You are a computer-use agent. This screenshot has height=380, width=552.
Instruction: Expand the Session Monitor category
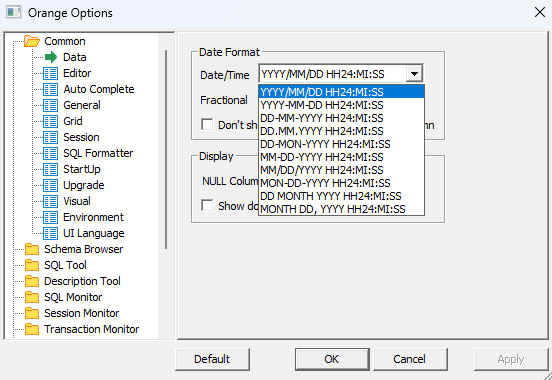pos(82,313)
